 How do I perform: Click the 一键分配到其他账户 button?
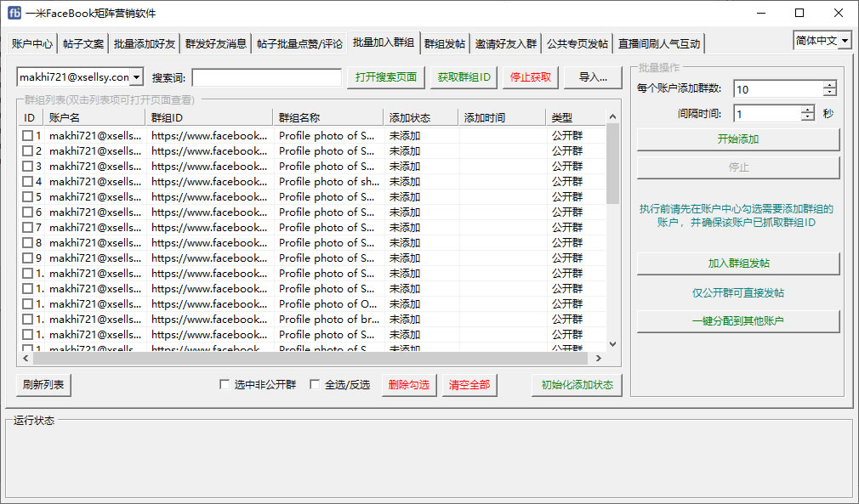pos(738,321)
